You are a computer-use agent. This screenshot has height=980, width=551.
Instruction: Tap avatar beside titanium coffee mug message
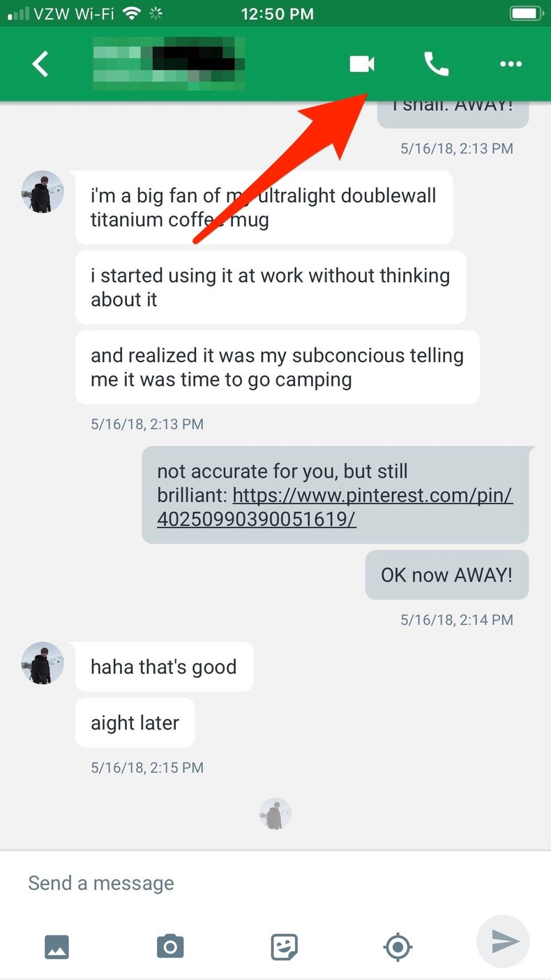click(x=43, y=192)
